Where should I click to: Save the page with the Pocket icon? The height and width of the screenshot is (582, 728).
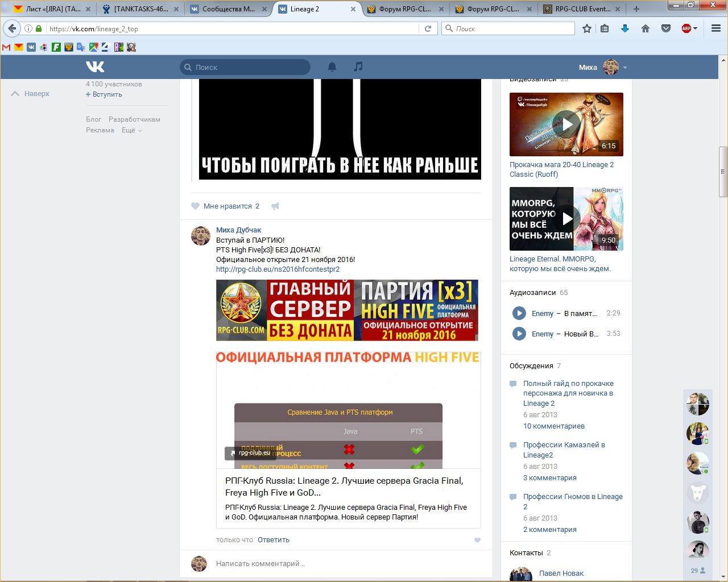coord(666,28)
